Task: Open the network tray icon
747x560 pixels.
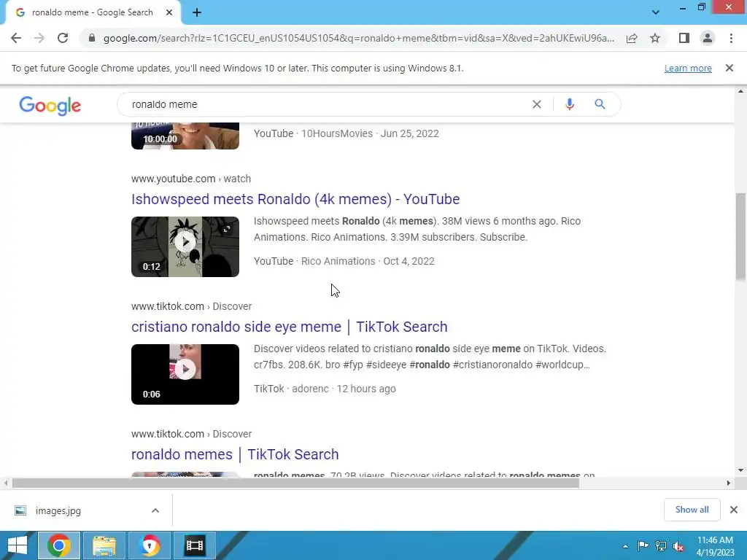Action: 661,546
